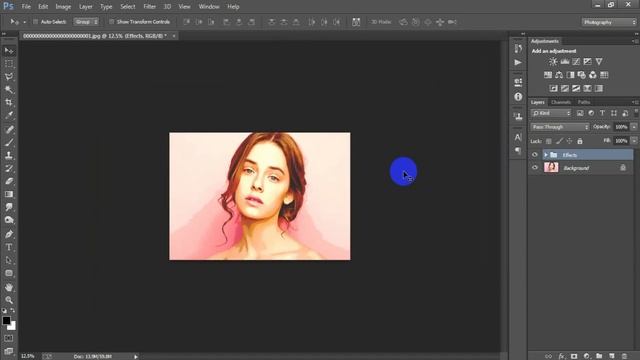Toggle Show Transform Controls checkbox
Viewport: 640px width, 360px height.
(x=111, y=22)
